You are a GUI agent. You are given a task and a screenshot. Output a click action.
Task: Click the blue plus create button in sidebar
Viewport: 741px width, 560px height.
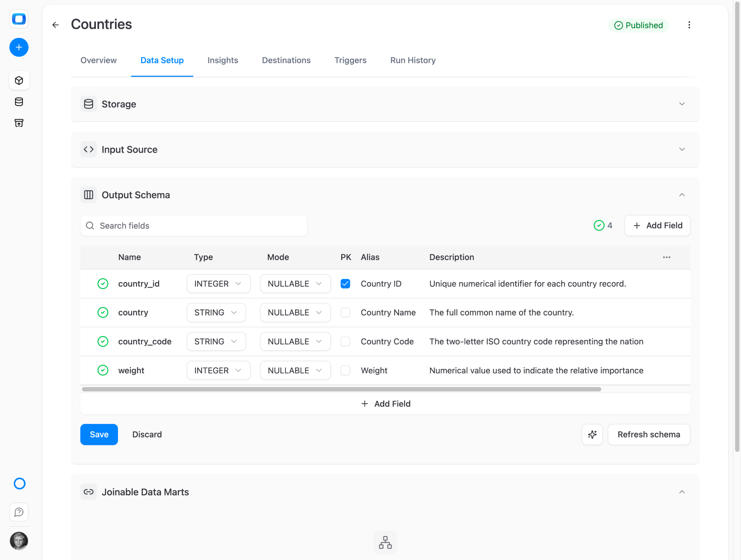click(19, 47)
